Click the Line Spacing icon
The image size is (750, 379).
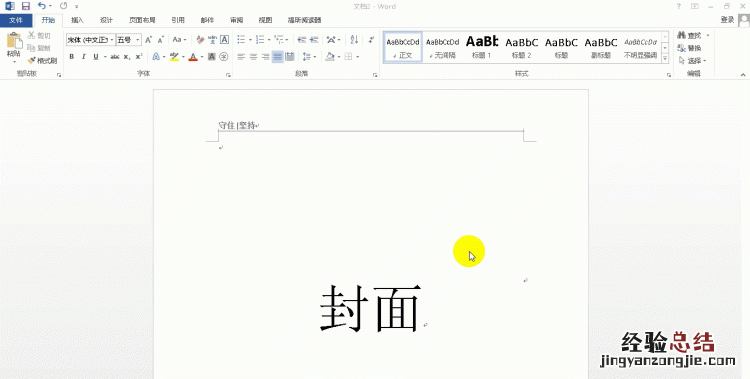(x=307, y=56)
